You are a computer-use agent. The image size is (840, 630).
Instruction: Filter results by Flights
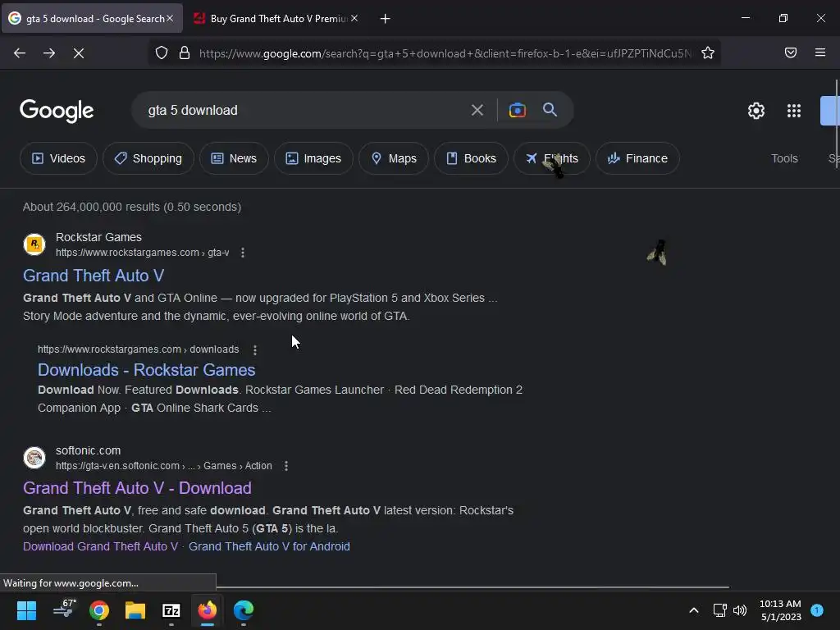click(552, 158)
